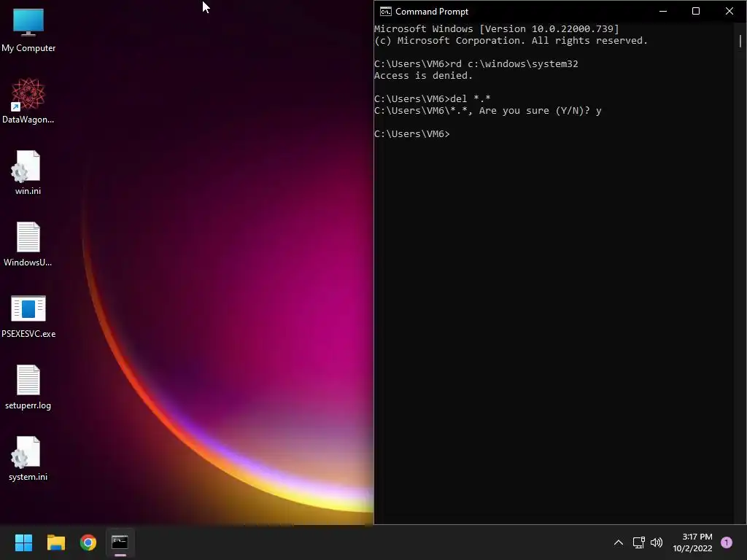Minimize the Command Prompt window
This screenshot has height=560, width=747.
coord(663,12)
